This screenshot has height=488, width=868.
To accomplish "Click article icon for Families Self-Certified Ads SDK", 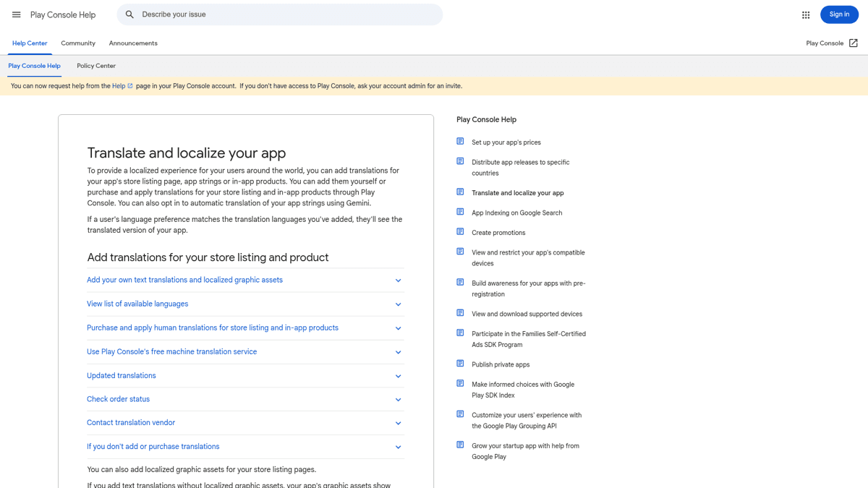I will [460, 333].
